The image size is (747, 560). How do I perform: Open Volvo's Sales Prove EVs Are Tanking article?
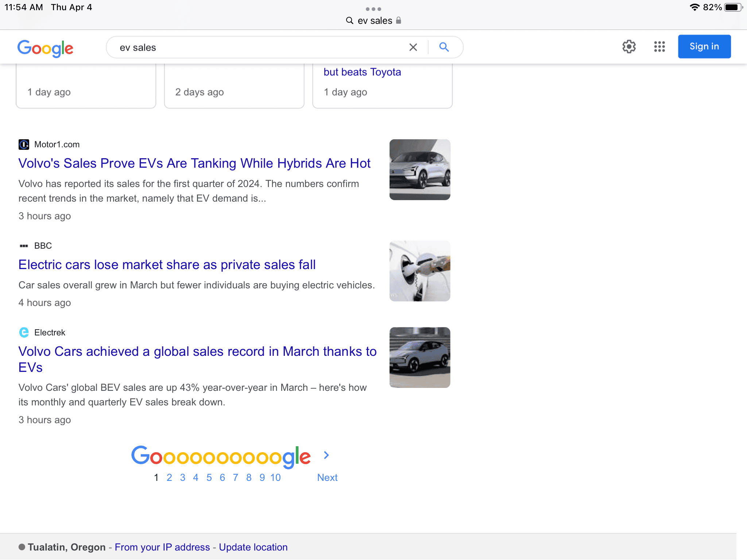(194, 163)
